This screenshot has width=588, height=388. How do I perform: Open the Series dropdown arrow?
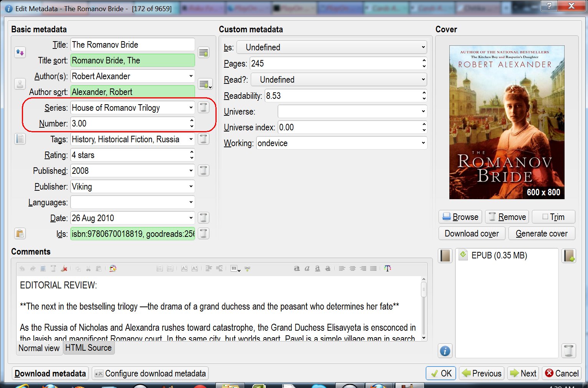tap(190, 107)
